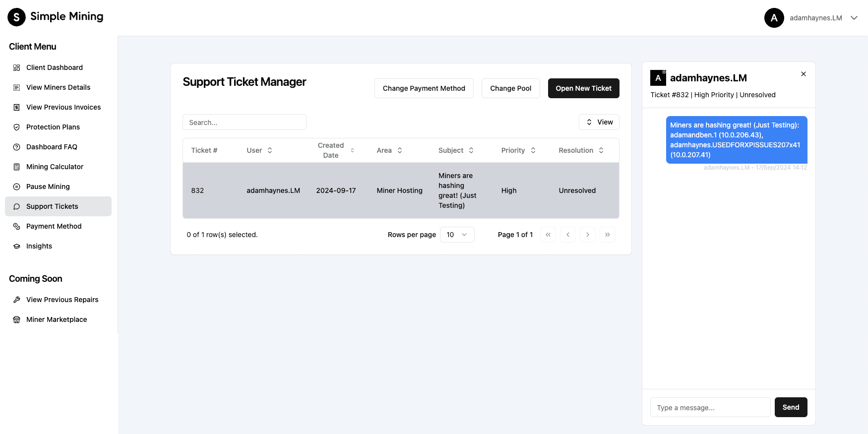Image resolution: width=868 pixels, height=434 pixels.
Task: Click the View Previous Repairs wrench icon
Action: (16, 300)
